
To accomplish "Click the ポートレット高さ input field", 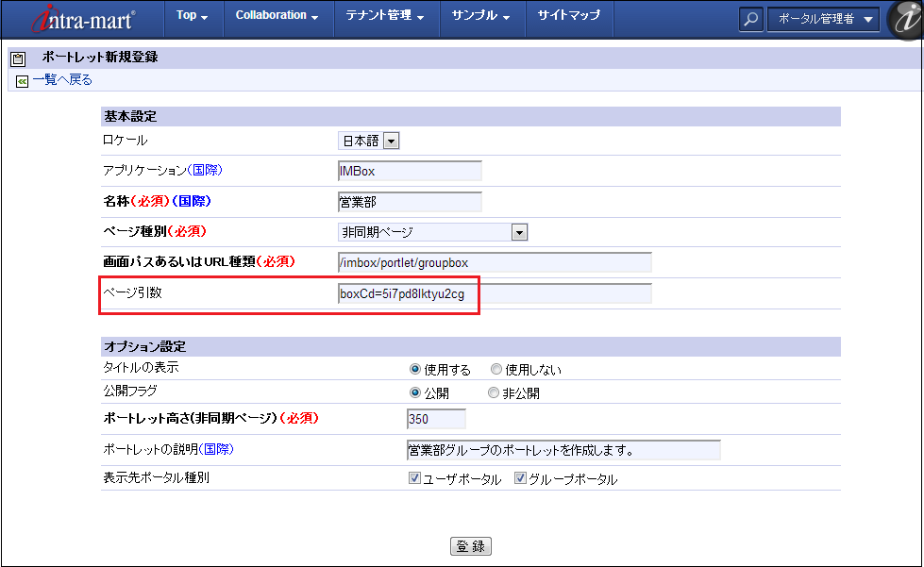I will coord(436,419).
